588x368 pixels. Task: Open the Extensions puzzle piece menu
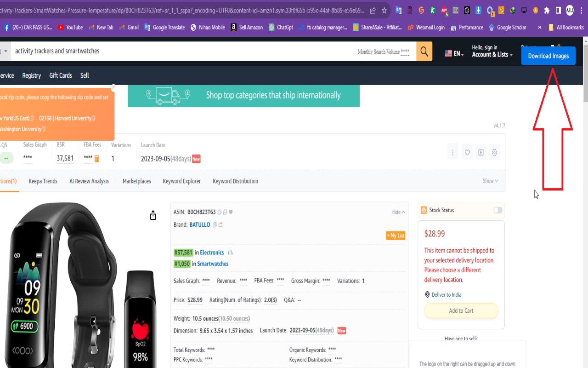pyautogui.click(x=547, y=10)
